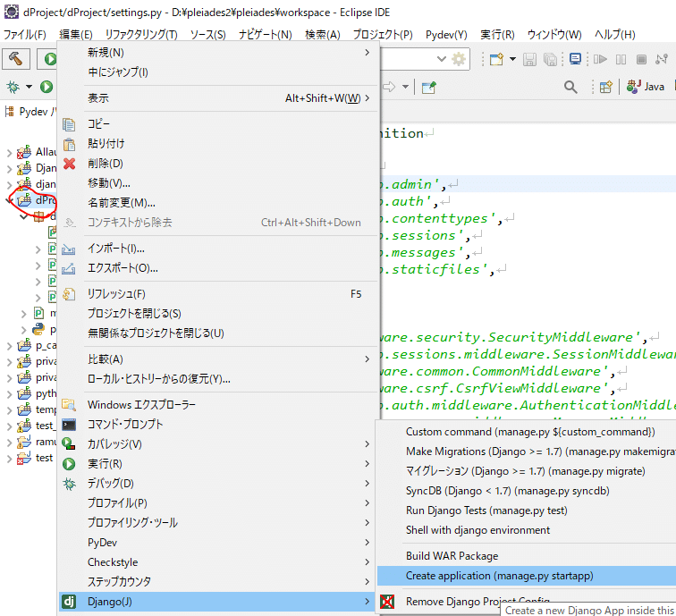Expand the p_ca project tree node
The height and width of the screenshot is (616, 676).
[x=9, y=346]
